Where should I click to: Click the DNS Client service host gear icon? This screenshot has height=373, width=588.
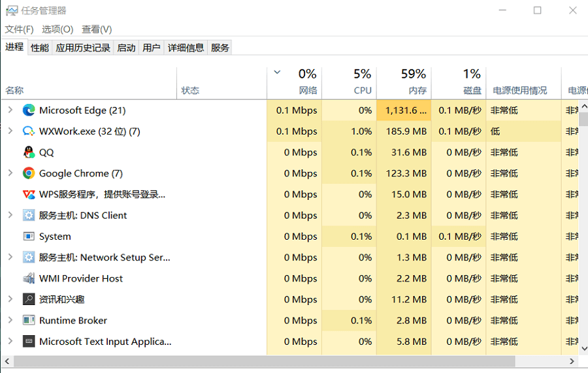click(x=29, y=215)
